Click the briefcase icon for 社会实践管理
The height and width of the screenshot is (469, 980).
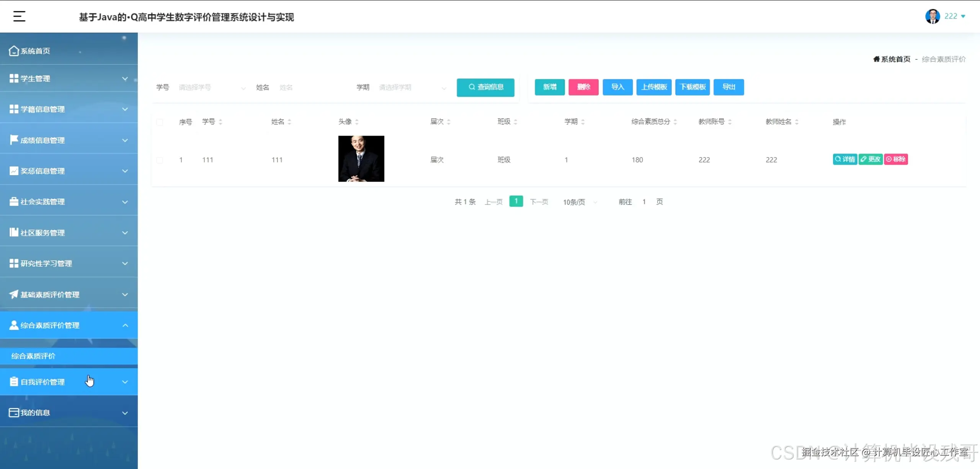coord(14,202)
